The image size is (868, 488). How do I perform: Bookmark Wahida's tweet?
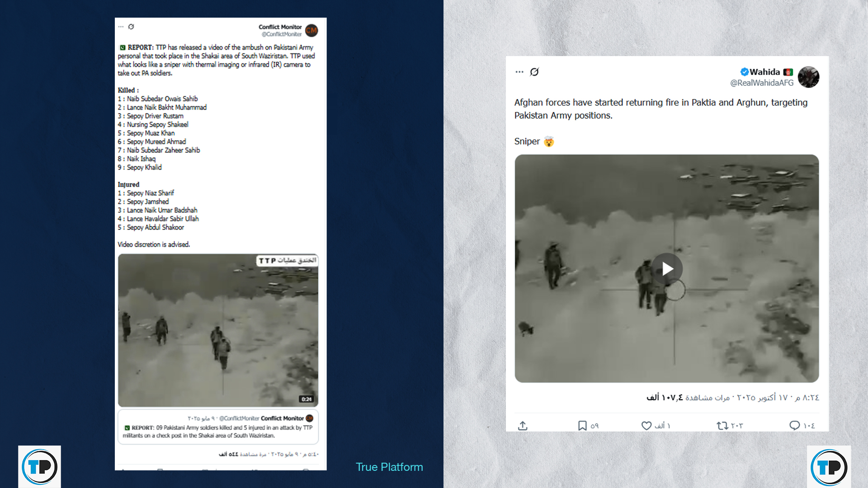click(582, 426)
